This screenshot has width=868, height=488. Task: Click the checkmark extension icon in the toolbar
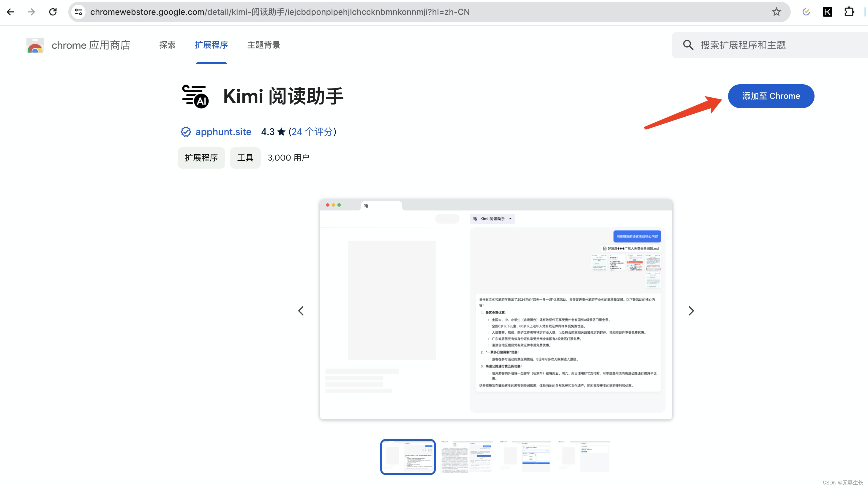pyautogui.click(x=806, y=12)
